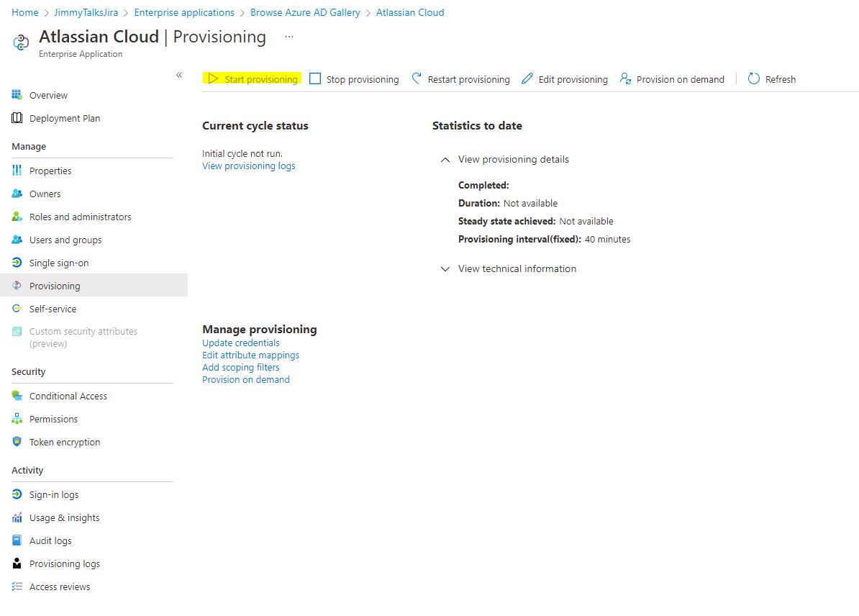
Task: Select Roles and administrators
Action: tap(81, 216)
